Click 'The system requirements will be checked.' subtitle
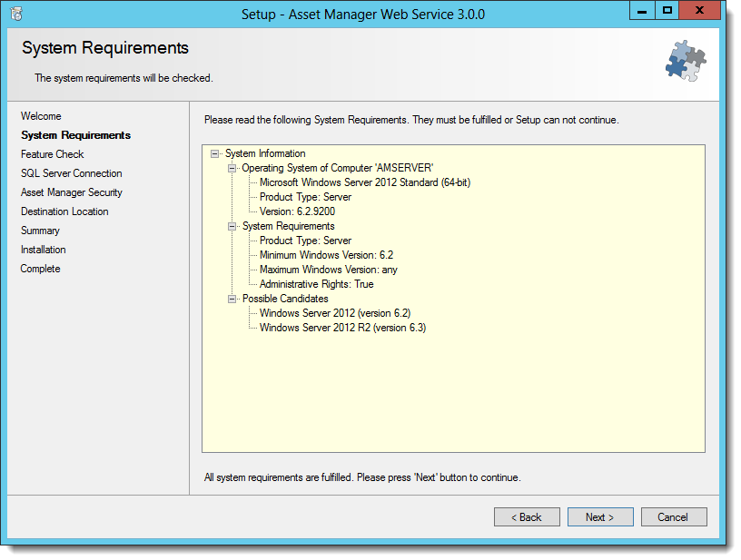Image resolution: width=741 pixels, height=560 pixels. click(x=123, y=78)
